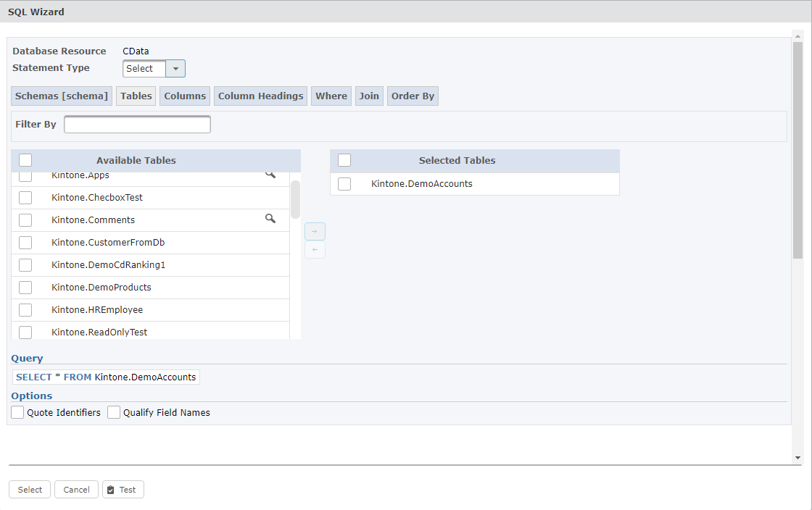Tick checkbox for Kintone.DemoProducts

pos(25,288)
